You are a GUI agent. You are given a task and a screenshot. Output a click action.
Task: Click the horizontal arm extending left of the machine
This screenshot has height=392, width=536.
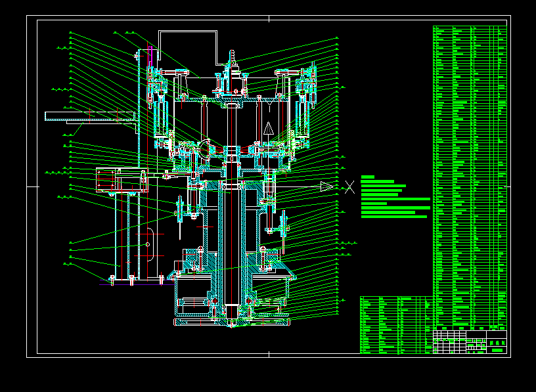89,116
